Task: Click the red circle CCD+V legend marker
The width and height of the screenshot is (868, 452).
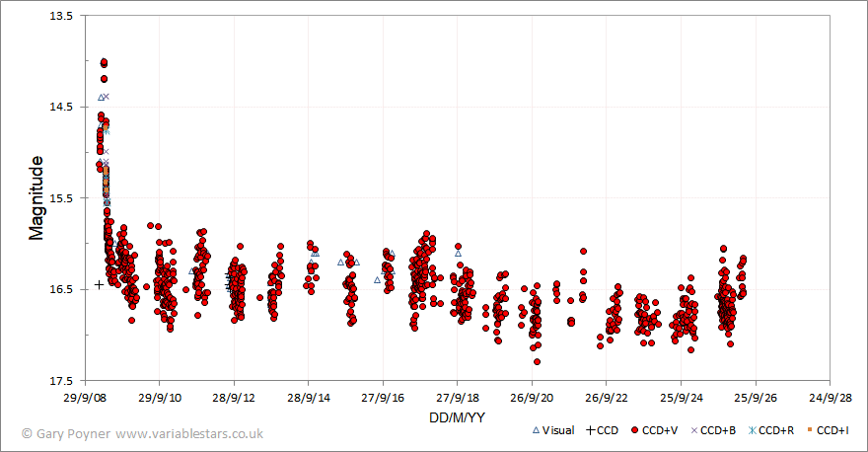Action: pyautogui.click(x=635, y=430)
